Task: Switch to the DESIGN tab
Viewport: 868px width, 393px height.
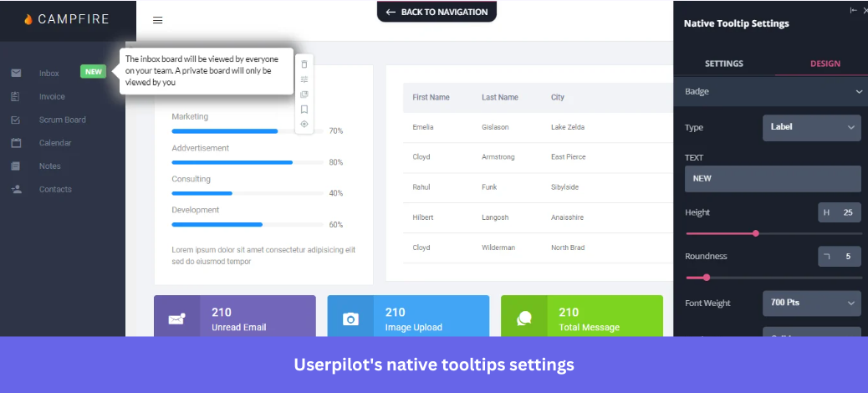Action: 825,64
